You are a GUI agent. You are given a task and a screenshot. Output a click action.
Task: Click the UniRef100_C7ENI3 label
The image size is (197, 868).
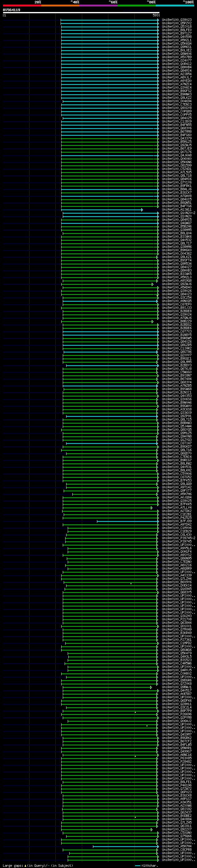point(177,104)
